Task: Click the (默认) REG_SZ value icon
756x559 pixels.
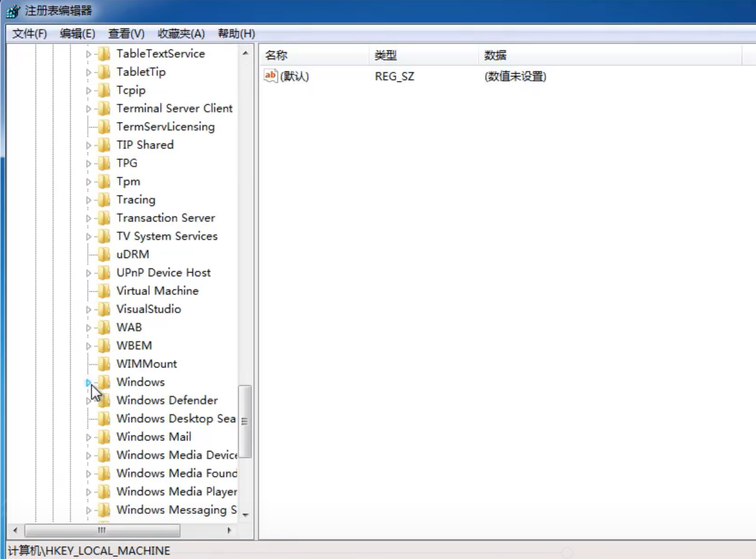Action: tap(270, 75)
